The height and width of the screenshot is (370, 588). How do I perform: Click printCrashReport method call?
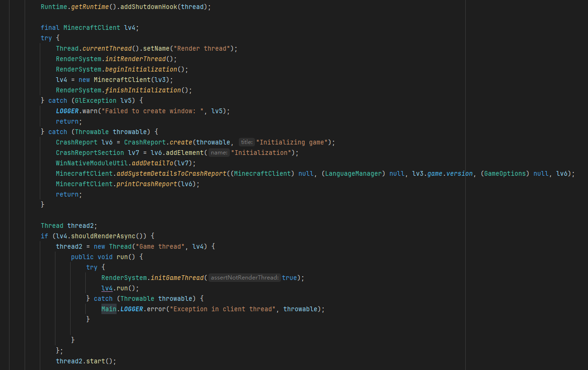click(147, 184)
